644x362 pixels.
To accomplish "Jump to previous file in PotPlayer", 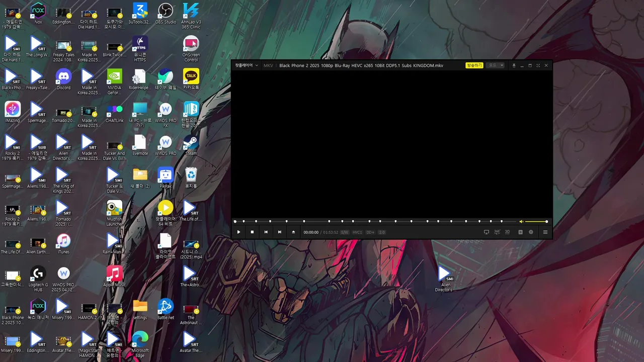I will click(x=266, y=232).
